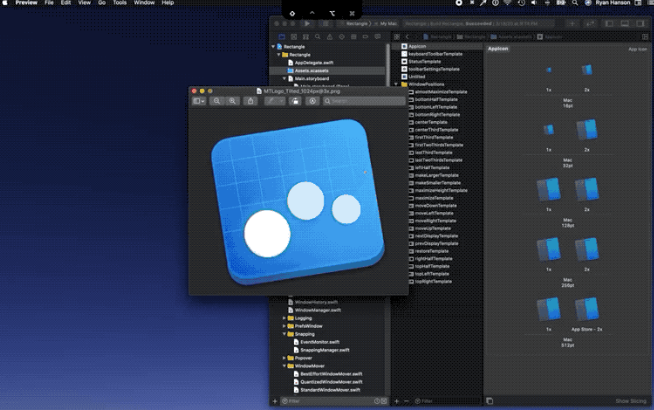654x410 pixels.
Task: Open WindowManager.swift file
Action: [317, 310]
